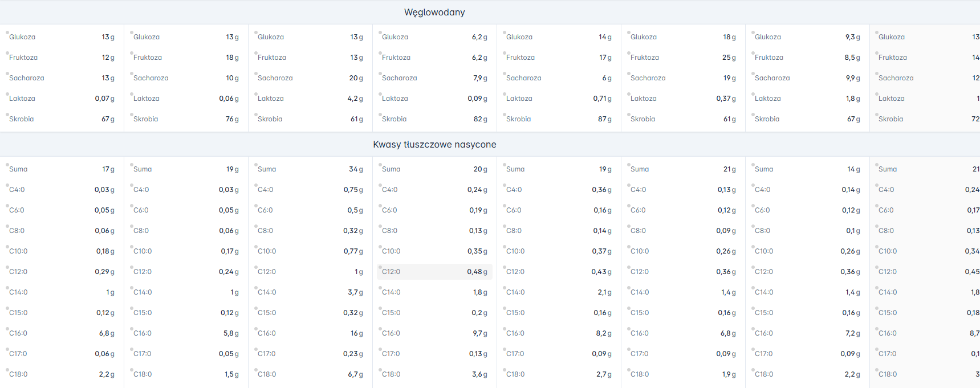The image size is (980, 388).
Task: Select the C4:0 row showing 0,75 g
Action: pyautogui.click(x=310, y=190)
